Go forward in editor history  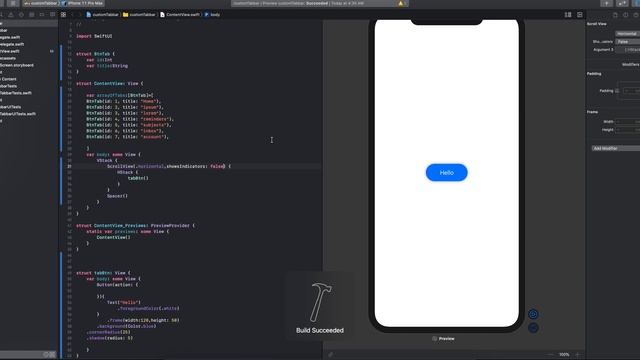point(80,14)
